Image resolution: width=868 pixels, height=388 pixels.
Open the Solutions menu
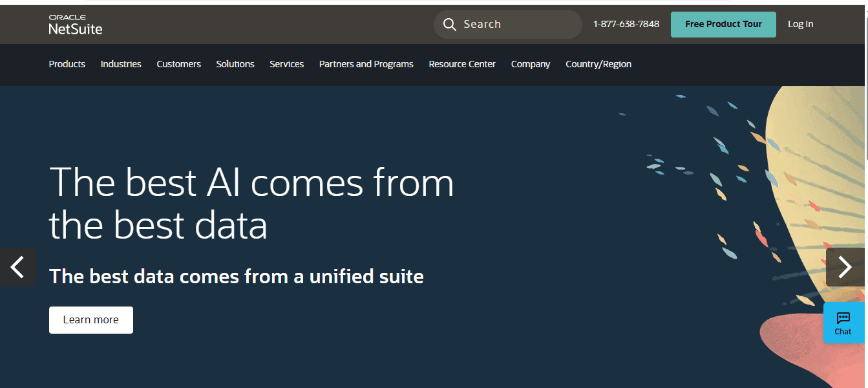click(235, 64)
